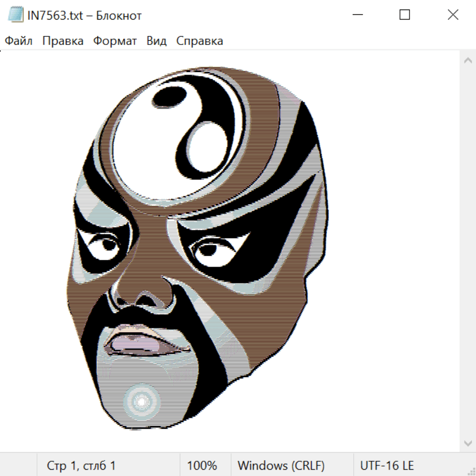This screenshot has height=476, width=476.
Task: Open the Формат menu
Action: (115, 41)
